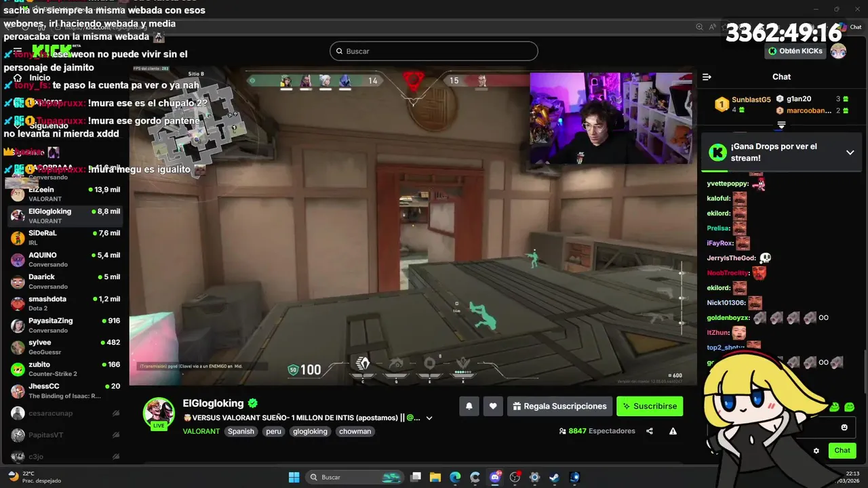Click the Obtén KICKs button
The height and width of the screenshot is (488, 868).
click(x=795, y=52)
